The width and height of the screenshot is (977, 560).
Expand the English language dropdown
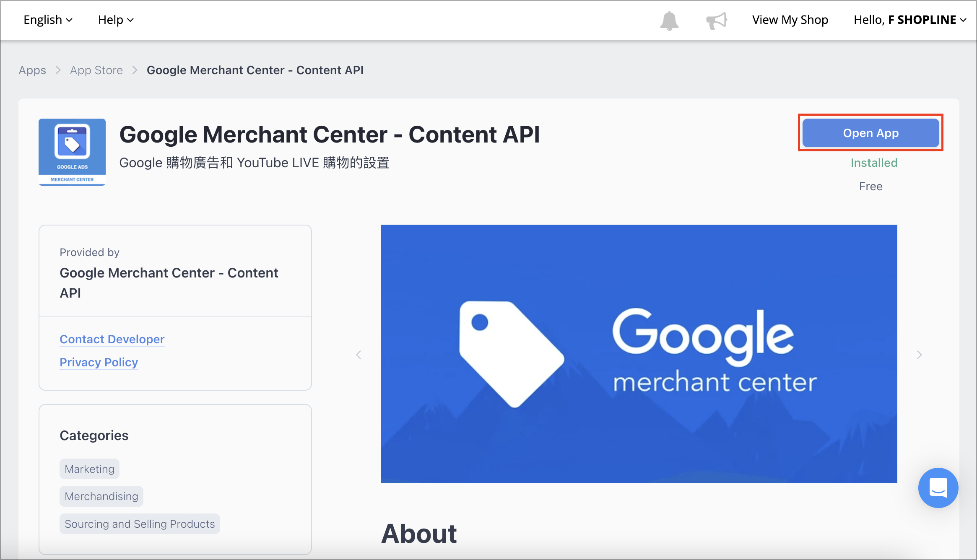click(x=48, y=20)
